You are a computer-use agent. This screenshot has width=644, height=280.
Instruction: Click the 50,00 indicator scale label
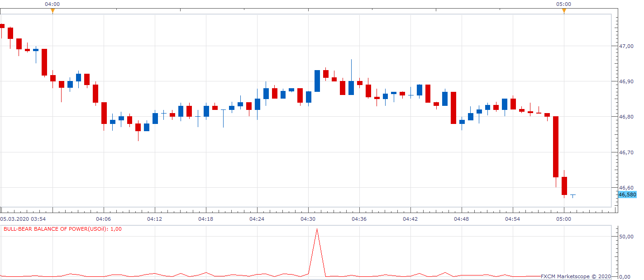pos(627,237)
